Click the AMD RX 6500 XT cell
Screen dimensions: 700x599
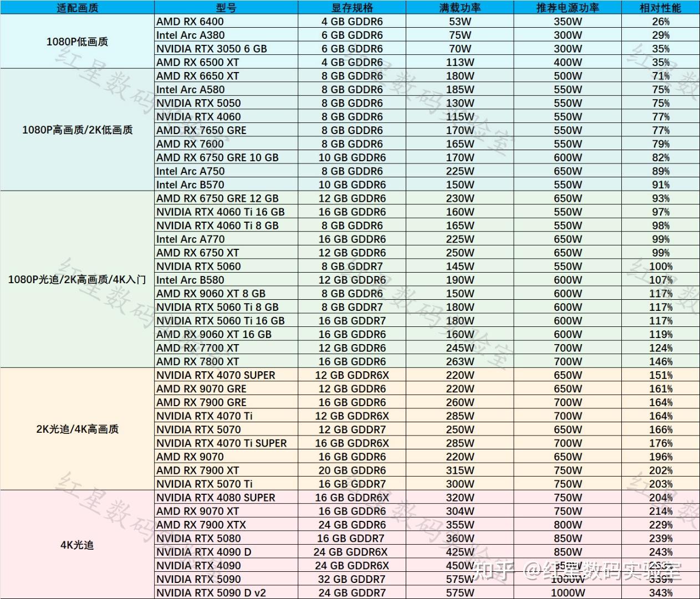[x=226, y=62]
